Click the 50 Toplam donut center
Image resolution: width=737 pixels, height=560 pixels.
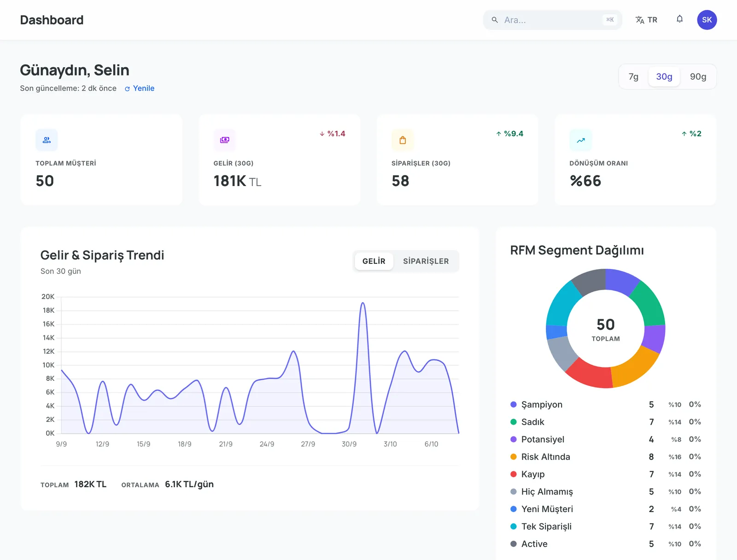click(606, 329)
